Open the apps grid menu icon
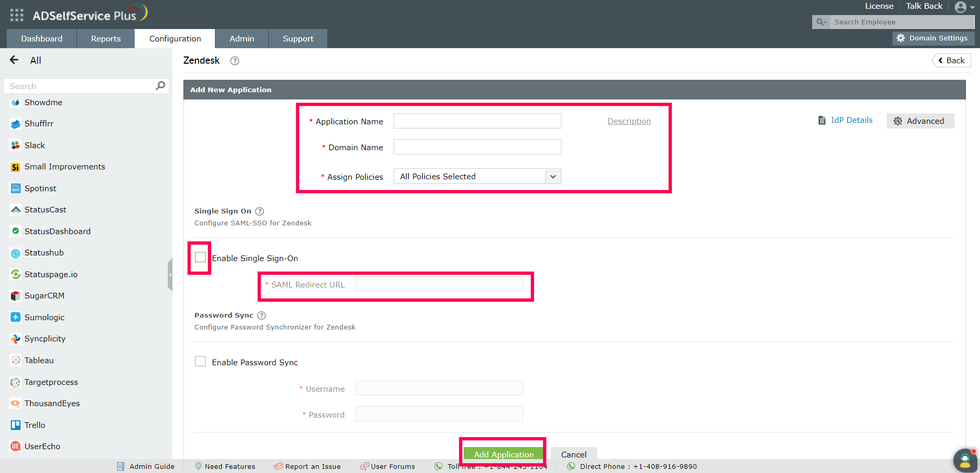The image size is (980, 473). pos(17,15)
